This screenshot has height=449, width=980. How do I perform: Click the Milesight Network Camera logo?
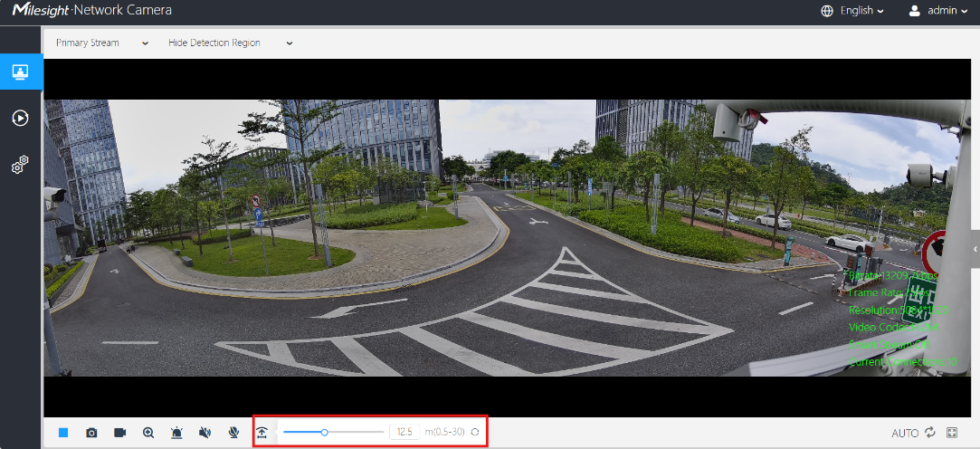click(92, 11)
